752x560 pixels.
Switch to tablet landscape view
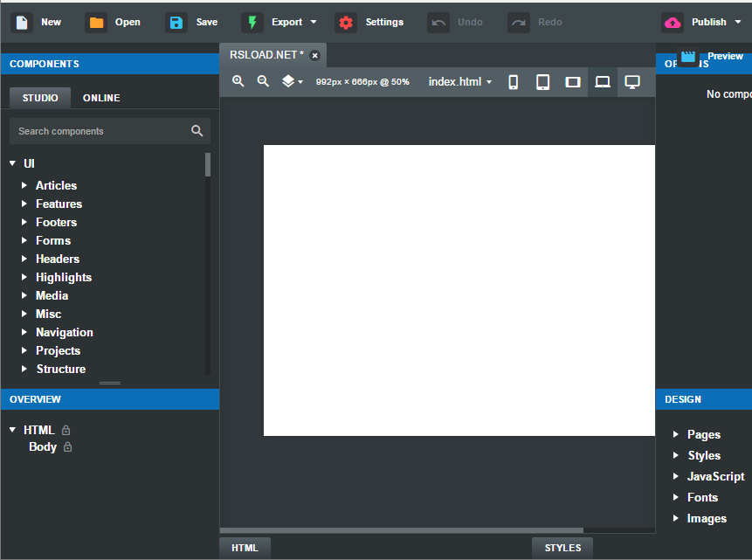tap(573, 82)
